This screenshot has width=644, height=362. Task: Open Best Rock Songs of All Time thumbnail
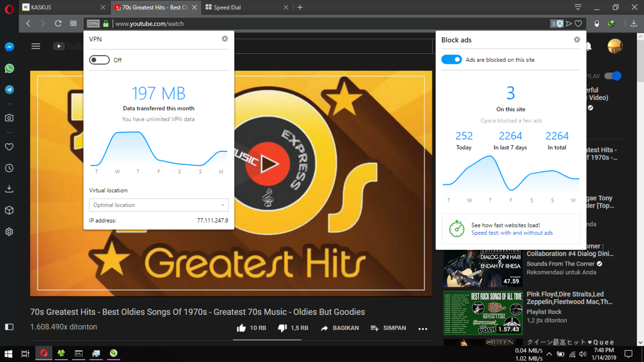click(483, 313)
